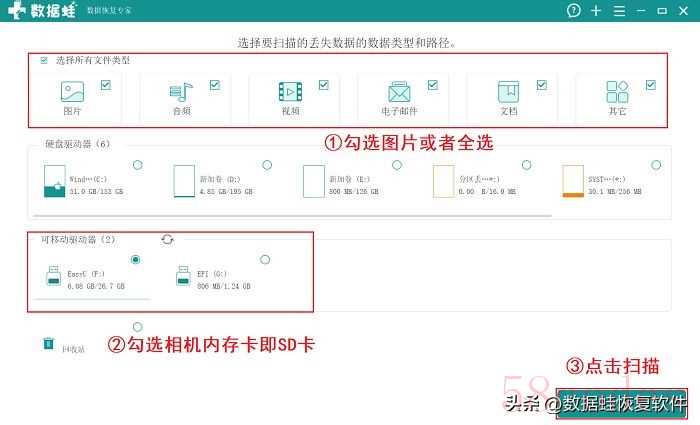700x425 pixels.
Task: Click the 16.0 MB partition drive icon
Action: point(443,181)
